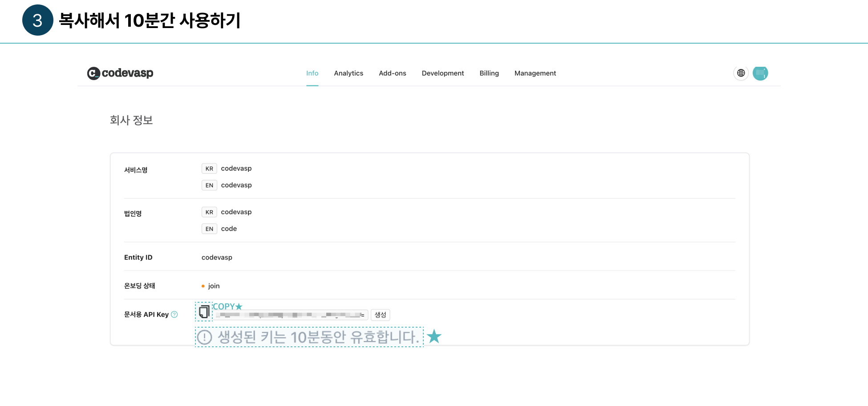Switch to the Analytics tab
This screenshot has height=406, width=868.
tap(349, 73)
